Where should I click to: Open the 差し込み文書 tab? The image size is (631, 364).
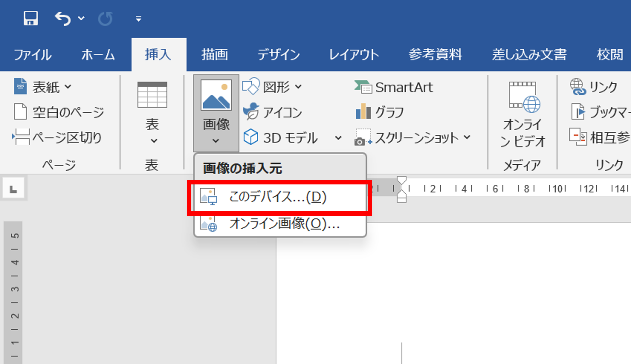(x=529, y=54)
